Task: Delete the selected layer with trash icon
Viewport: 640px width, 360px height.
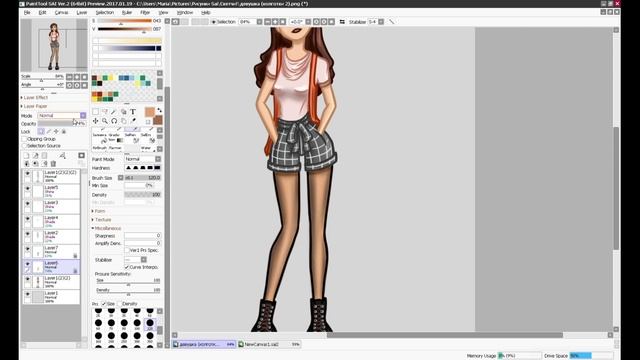Action: pos(53,164)
